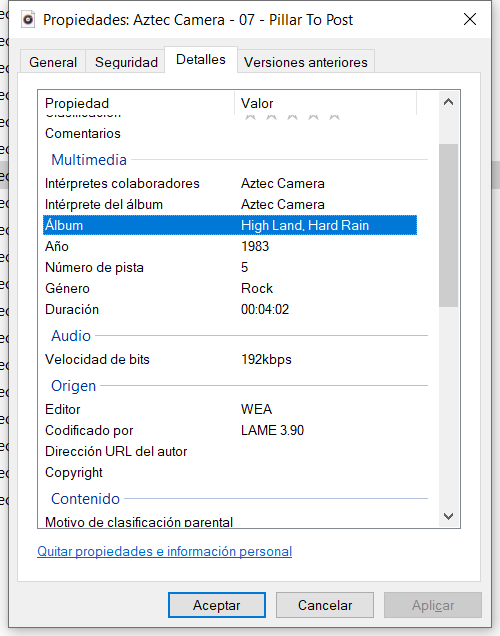Screen dimensions: 500x636
Task: Edit the Intérprete del álbum value Aztec Camera
Action: pos(283,204)
